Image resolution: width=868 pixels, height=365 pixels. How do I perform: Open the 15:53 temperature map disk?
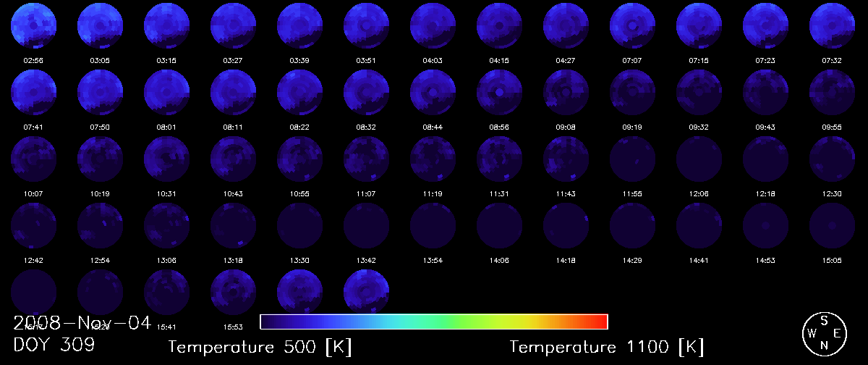click(x=233, y=293)
